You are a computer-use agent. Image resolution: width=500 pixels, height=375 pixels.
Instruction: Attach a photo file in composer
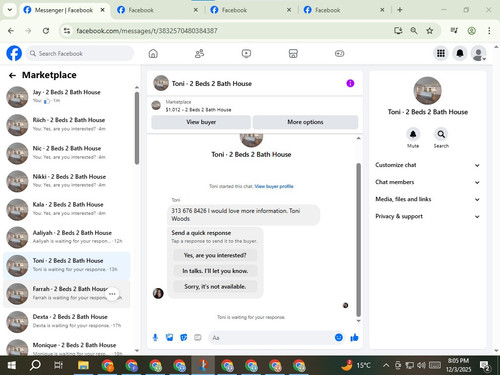pyautogui.click(x=170, y=338)
